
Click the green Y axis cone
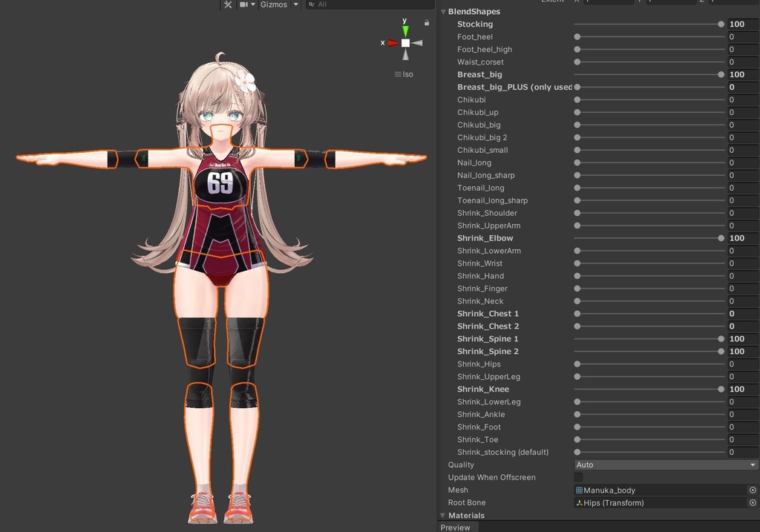tap(405, 31)
